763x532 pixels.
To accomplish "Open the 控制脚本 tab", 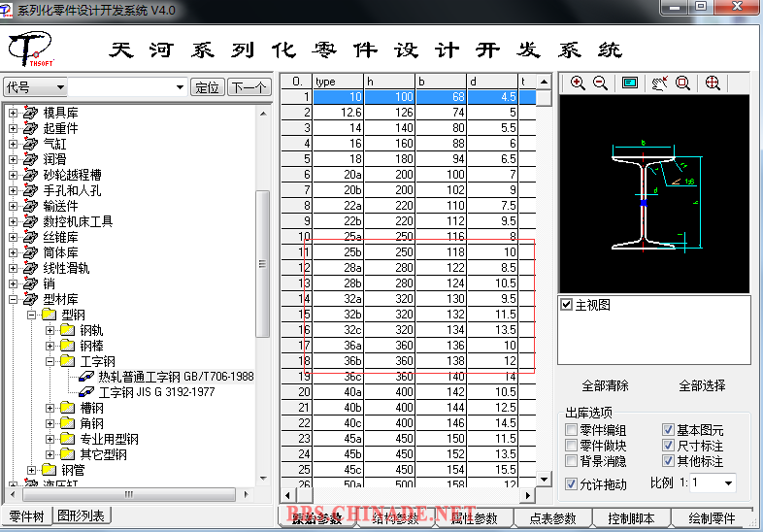I will [x=631, y=518].
